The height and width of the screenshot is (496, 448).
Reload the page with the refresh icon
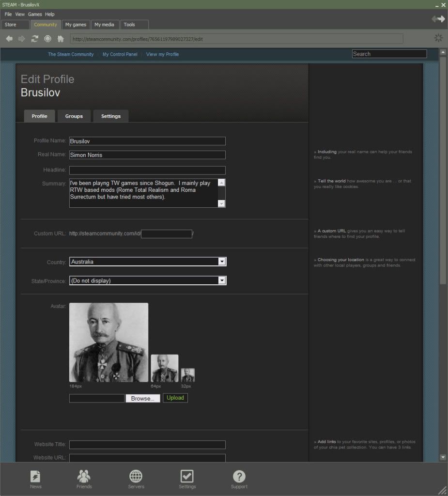(34, 39)
